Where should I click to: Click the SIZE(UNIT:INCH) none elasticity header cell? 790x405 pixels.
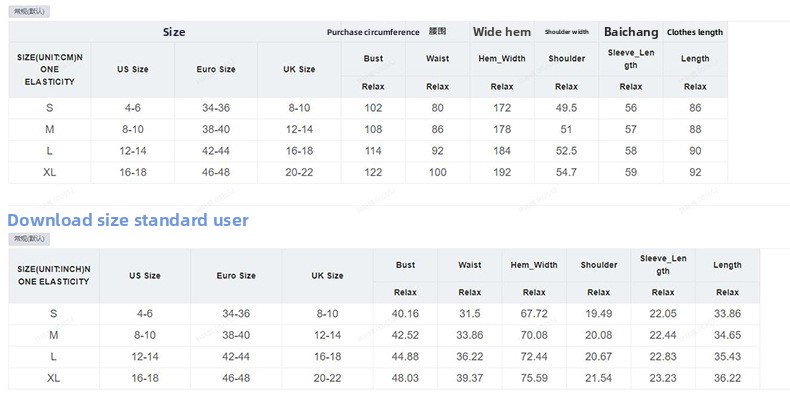(54, 275)
